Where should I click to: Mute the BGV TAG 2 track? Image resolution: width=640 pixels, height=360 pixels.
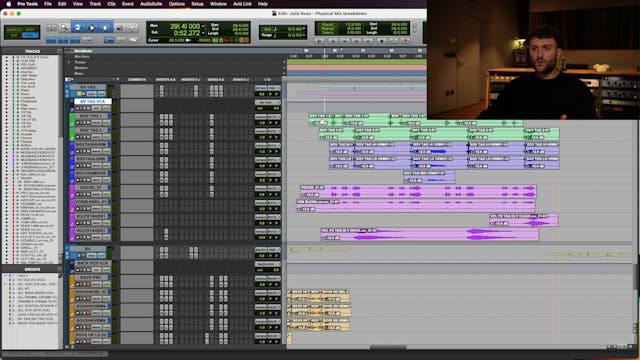88,137
